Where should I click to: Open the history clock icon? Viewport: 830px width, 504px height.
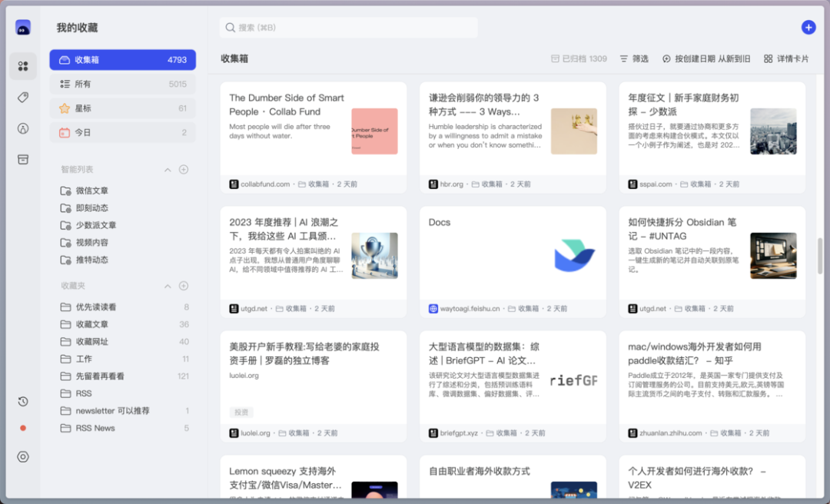pos(23,401)
